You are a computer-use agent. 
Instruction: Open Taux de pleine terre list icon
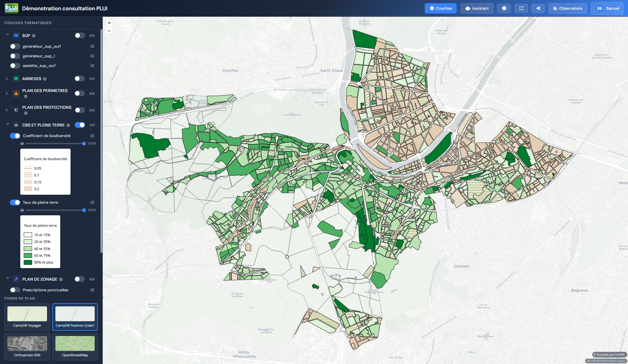(92, 202)
